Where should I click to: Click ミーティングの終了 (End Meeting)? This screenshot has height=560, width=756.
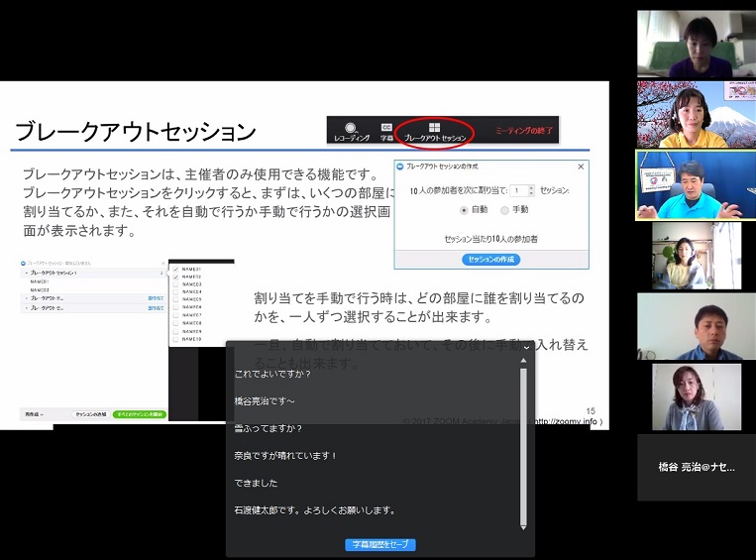coord(525,130)
